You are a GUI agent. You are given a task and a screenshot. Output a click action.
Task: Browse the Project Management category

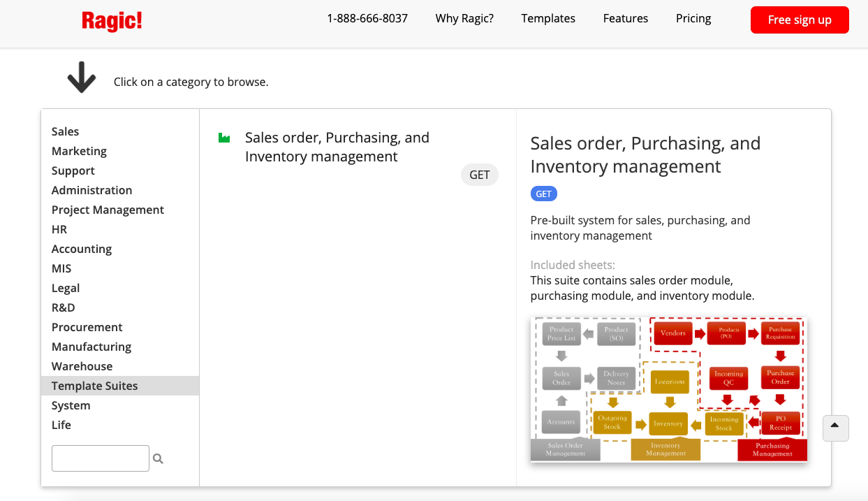pyautogui.click(x=108, y=210)
